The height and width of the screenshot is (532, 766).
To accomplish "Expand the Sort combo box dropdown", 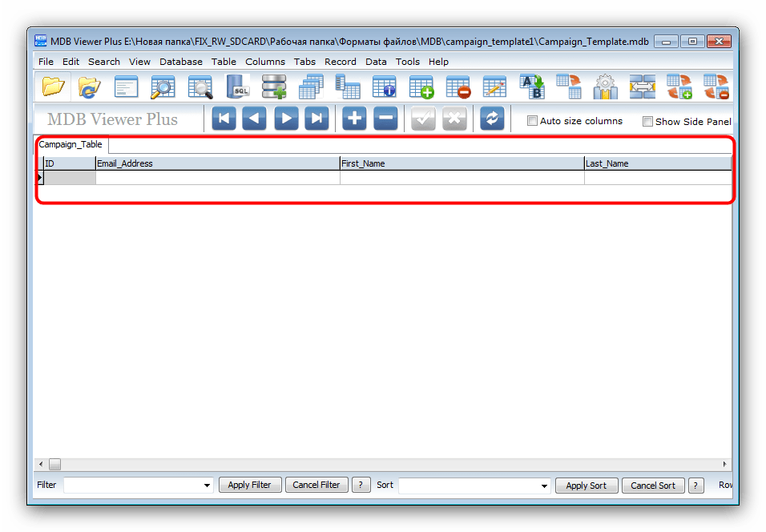I will click(544, 486).
